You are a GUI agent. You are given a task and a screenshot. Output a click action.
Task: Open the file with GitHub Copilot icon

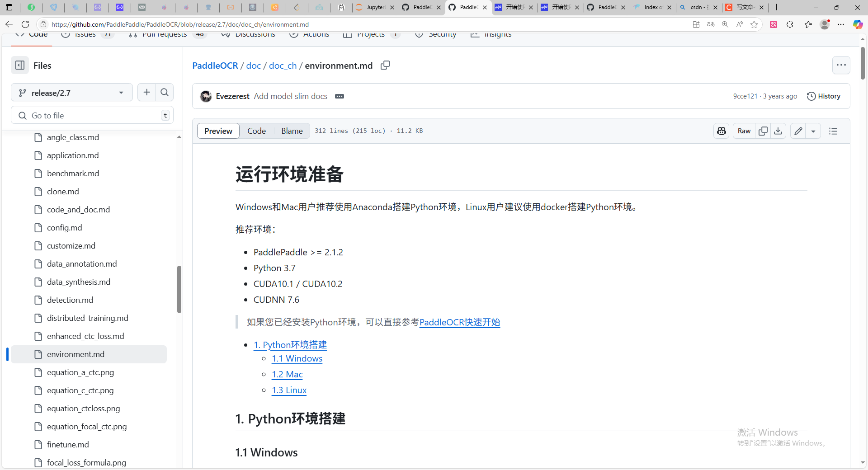721,131
